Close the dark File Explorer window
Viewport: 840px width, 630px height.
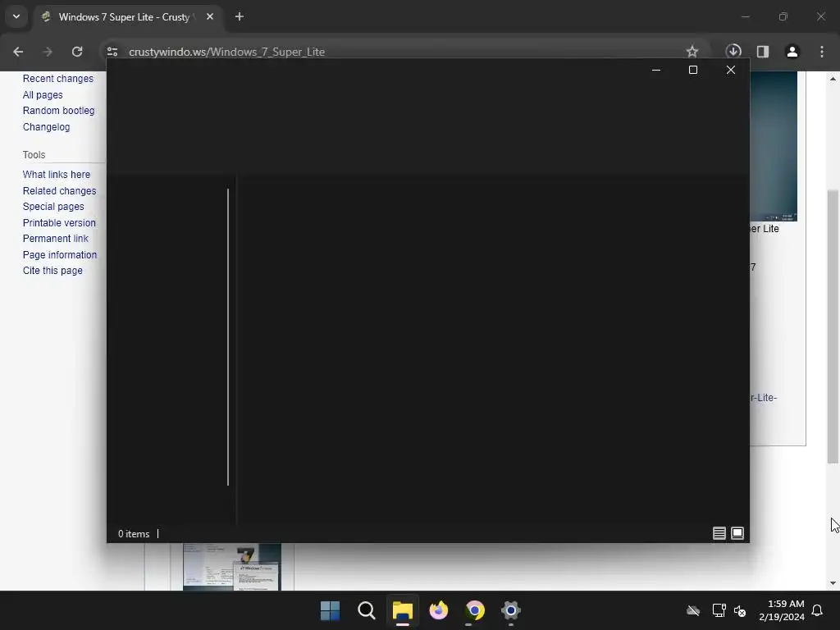click(x=731, y=71)
